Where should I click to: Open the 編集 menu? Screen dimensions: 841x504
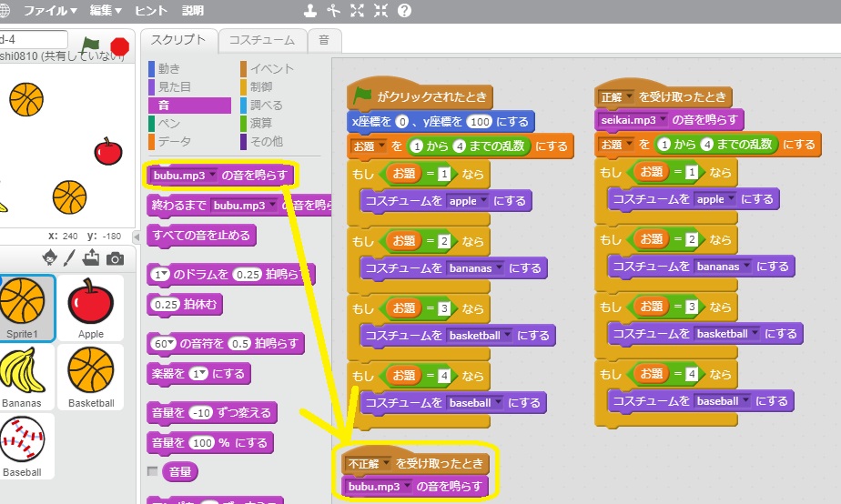106,10
